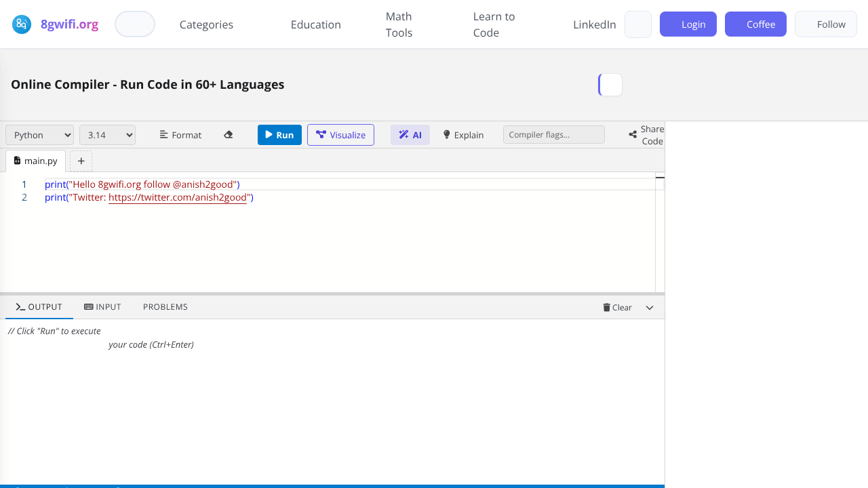Switch to the PROBLEMS tab
Viewport: 868px width, 488px height.
pyautogui.click(x=165, y=307)
